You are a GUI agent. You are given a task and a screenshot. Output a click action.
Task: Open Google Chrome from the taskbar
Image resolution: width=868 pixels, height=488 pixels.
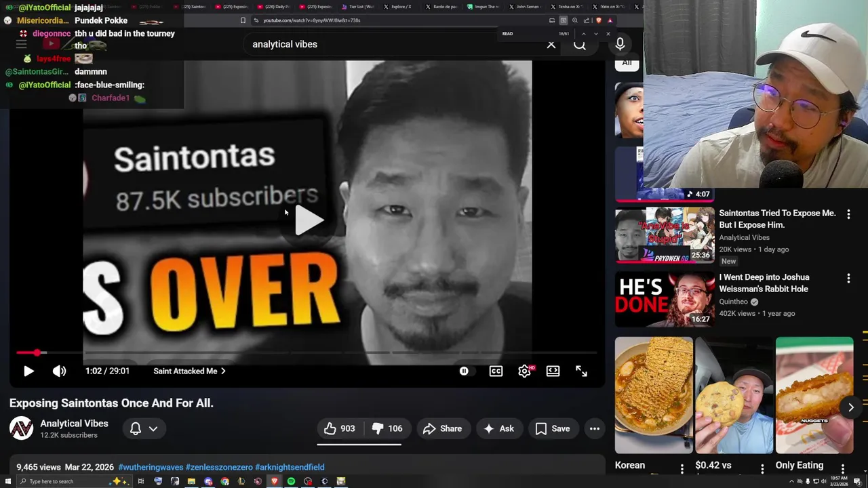click(224, 481)
